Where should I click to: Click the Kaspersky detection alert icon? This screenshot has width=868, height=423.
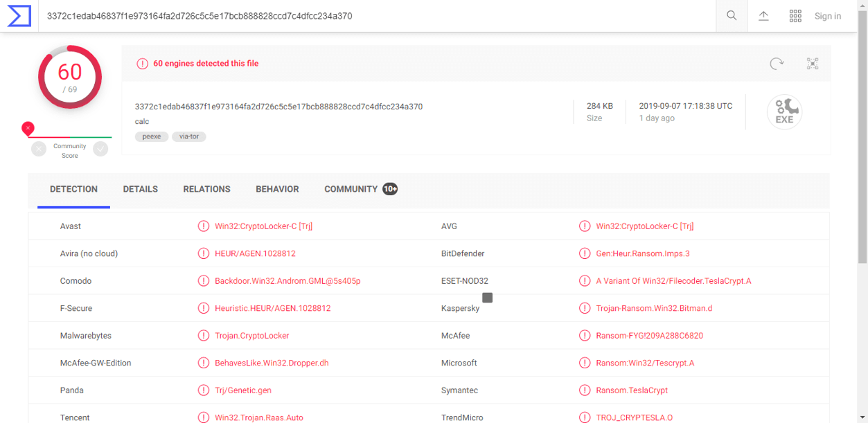585,308
